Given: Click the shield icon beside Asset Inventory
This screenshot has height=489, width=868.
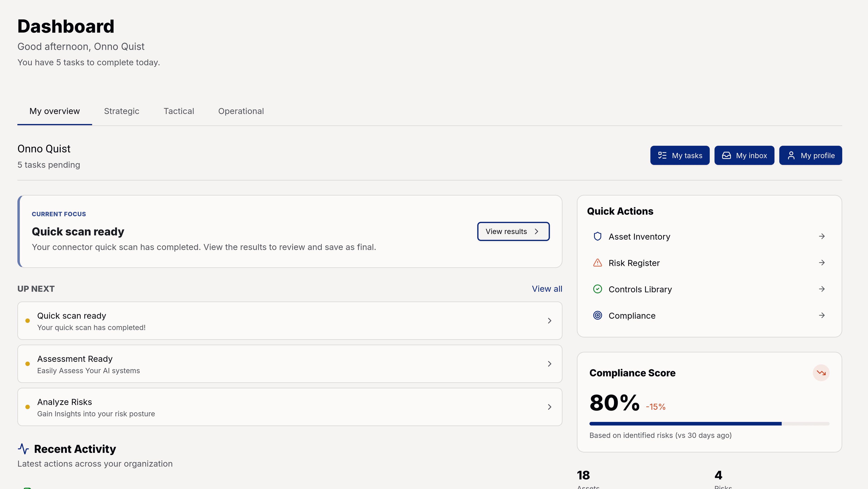Looking at the screenshot, I should [x=597, y=236].
